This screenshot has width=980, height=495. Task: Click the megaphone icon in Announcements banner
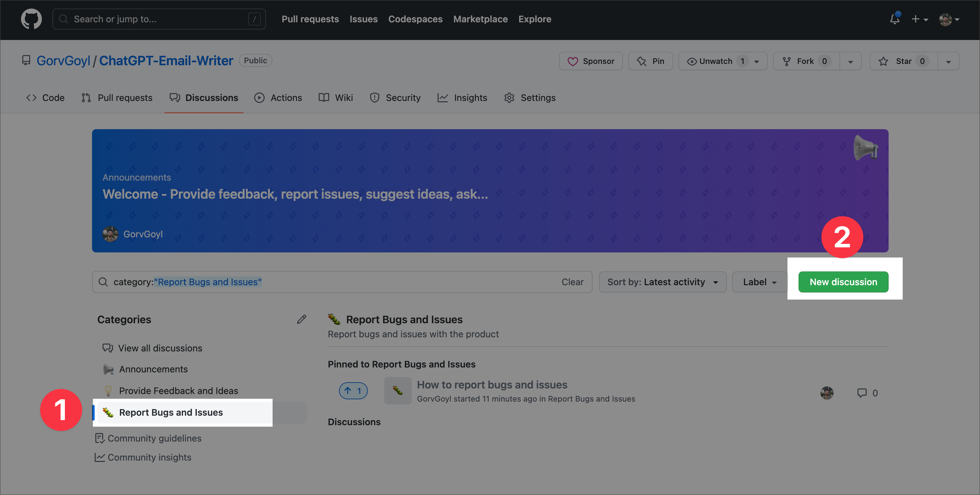865,148
